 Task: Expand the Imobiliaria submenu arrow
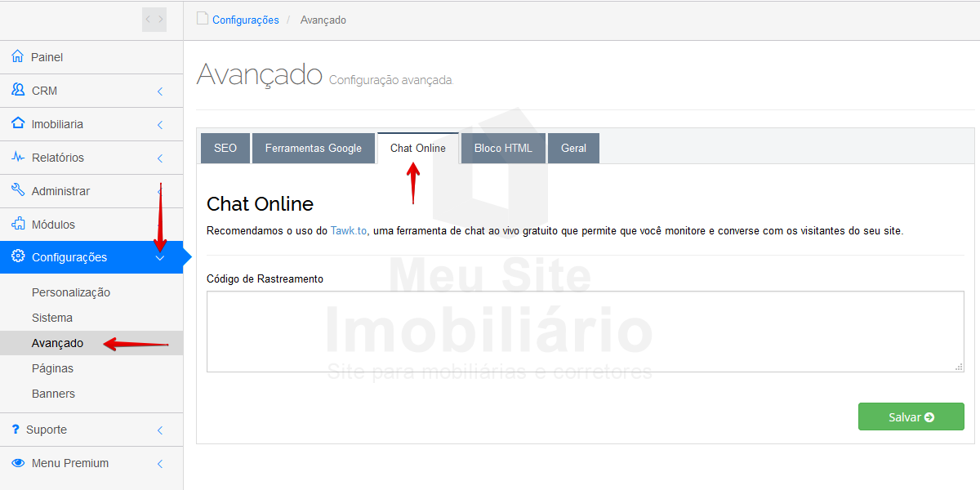coord(160,125)
